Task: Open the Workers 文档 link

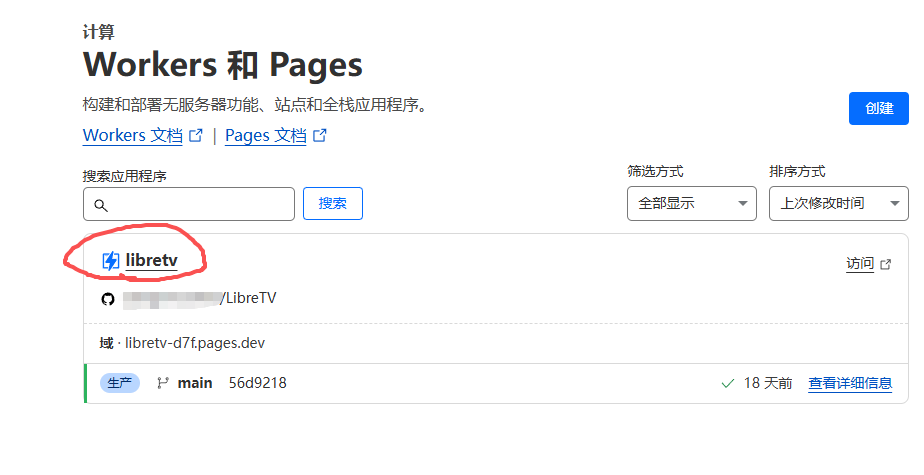Action: (x=133, y=136)
